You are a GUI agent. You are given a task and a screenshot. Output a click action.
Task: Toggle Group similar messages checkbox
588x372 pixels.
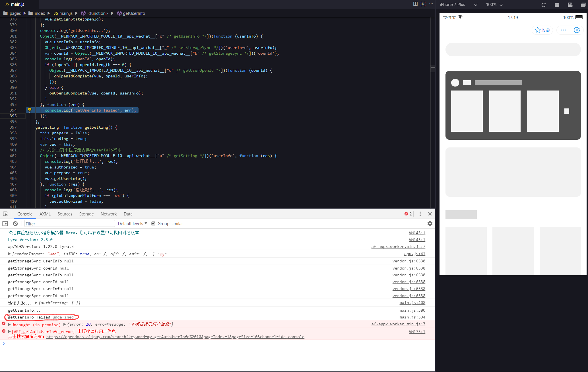pyautogui.click(x=153, y=223)
